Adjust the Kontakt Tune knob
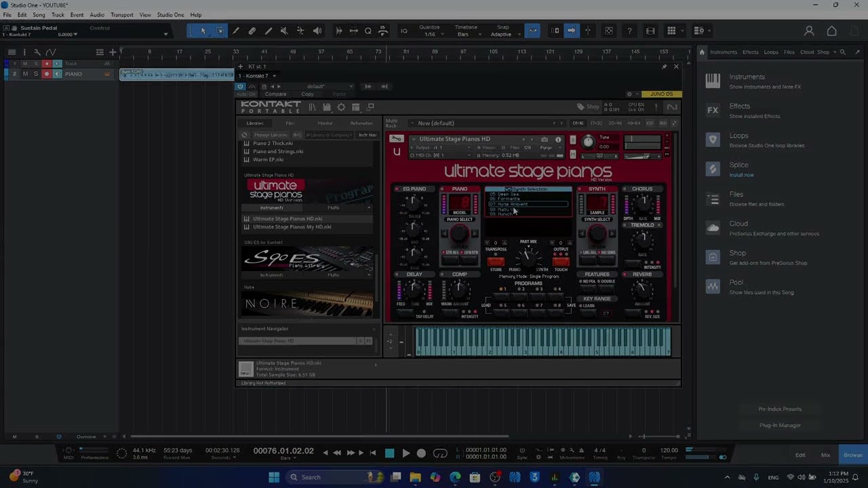 (588, 142)
